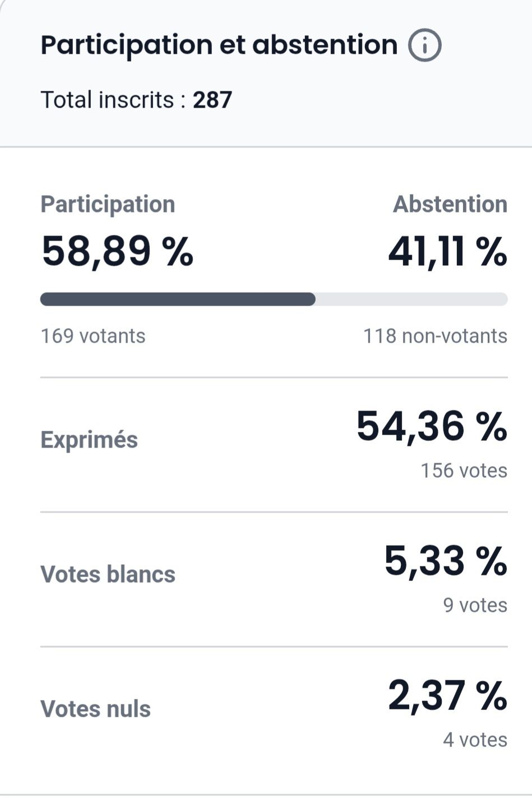This screenshot has height=798, width=532.
Task: Click the 54,36 % exprimés value
Action: pos(432,426)
